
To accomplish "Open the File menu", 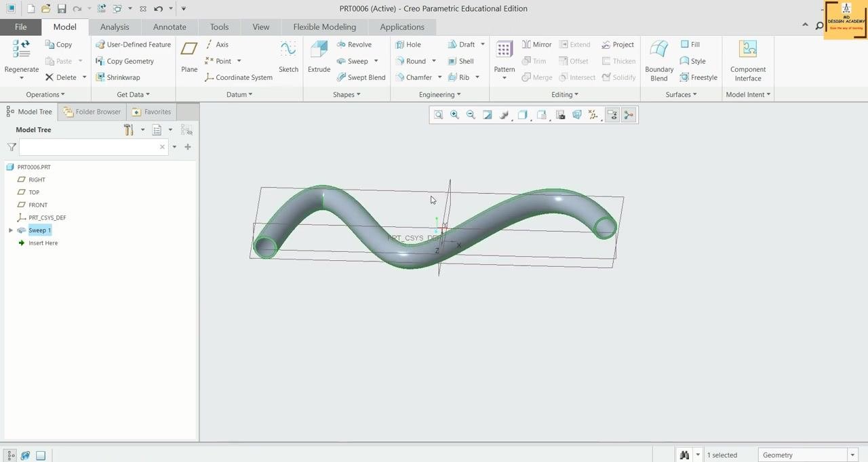I will (20, 27).
